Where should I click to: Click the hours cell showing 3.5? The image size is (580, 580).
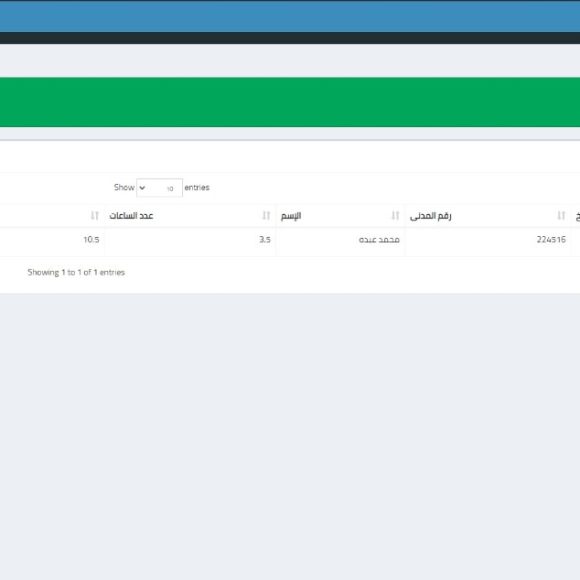tap(265, 240)
